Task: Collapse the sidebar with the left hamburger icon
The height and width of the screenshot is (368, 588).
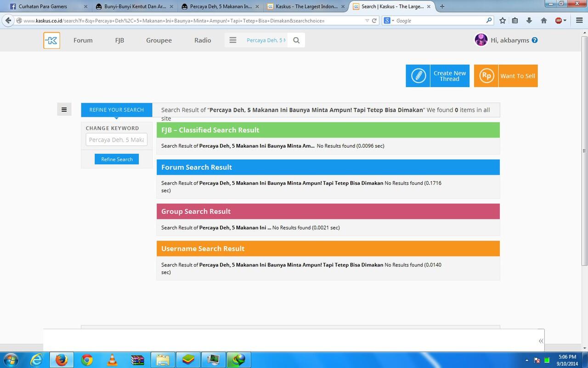Action: coord(64,109)
